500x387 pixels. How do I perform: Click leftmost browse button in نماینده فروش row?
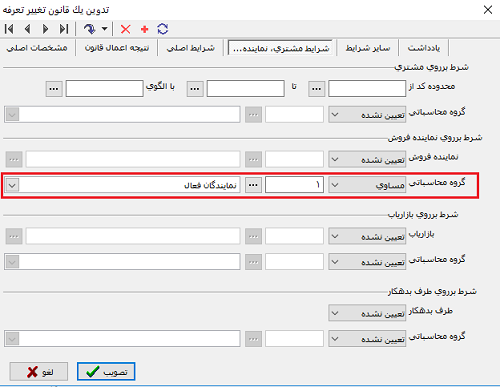[x=14, y=159]
